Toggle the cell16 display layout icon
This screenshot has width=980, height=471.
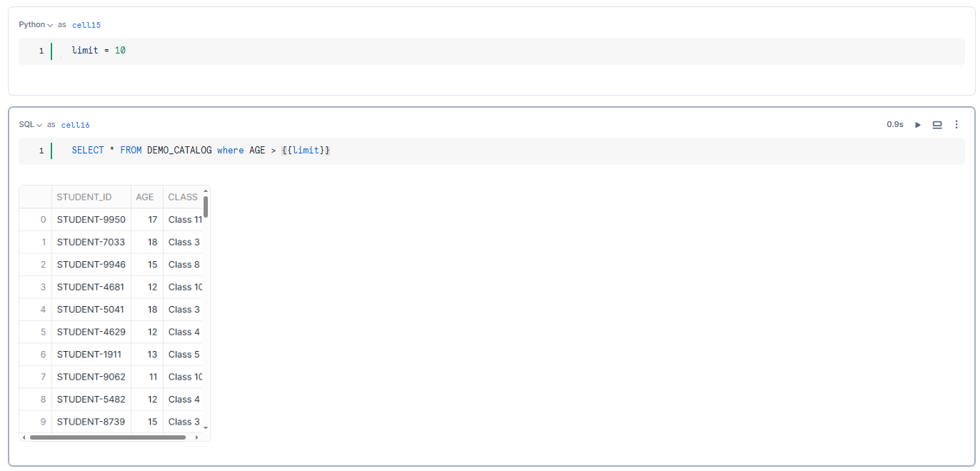pos(937,124)
